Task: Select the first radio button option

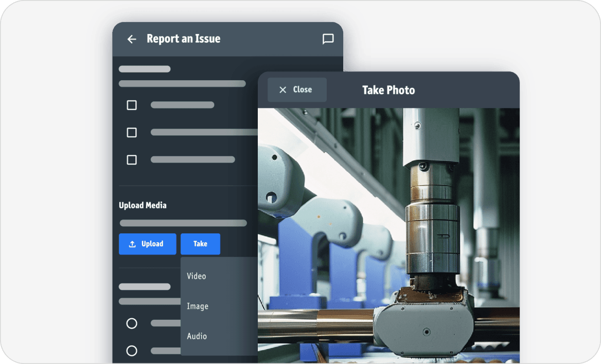Action: point(132,323)
